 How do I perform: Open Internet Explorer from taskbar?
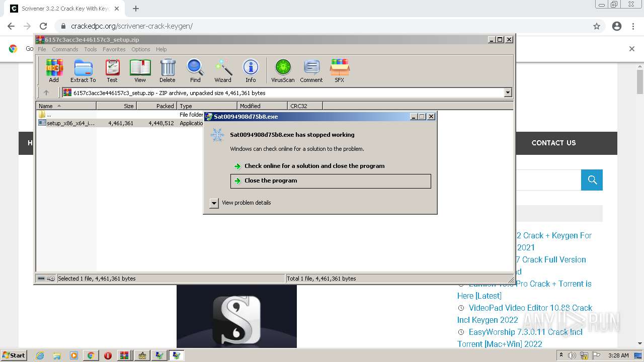pyautogui.click(x=40, y=355)
